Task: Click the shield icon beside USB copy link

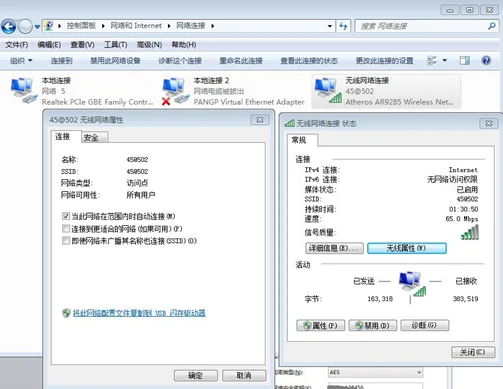Action: point(66,313)
